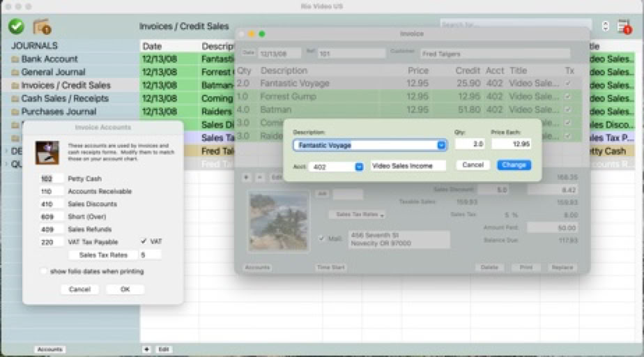Viewport: 644px width, 357px height.
Task: Click the Invoice Accounts dialog picture icon
Action: click(47, 153)
